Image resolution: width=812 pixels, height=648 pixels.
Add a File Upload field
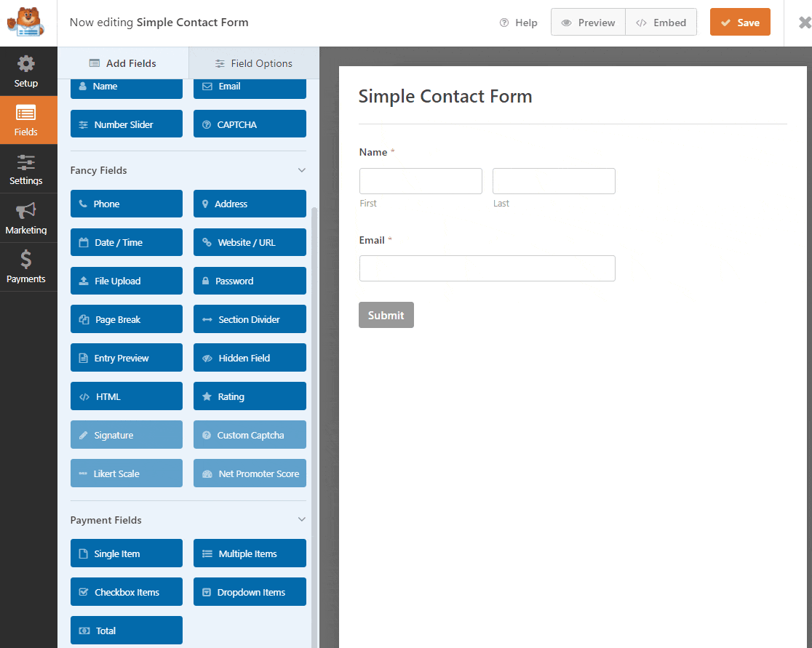[x=127, y=281]
